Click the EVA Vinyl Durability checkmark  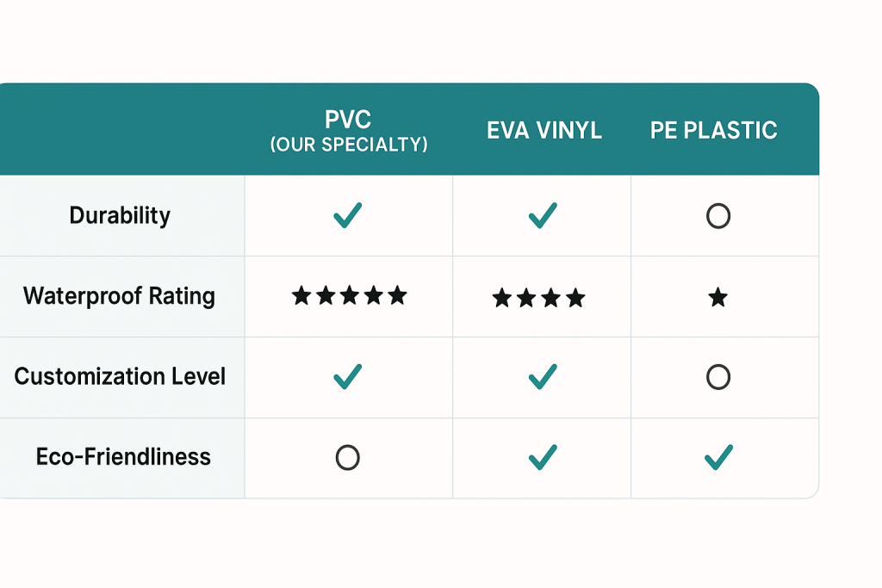[542, 215]
